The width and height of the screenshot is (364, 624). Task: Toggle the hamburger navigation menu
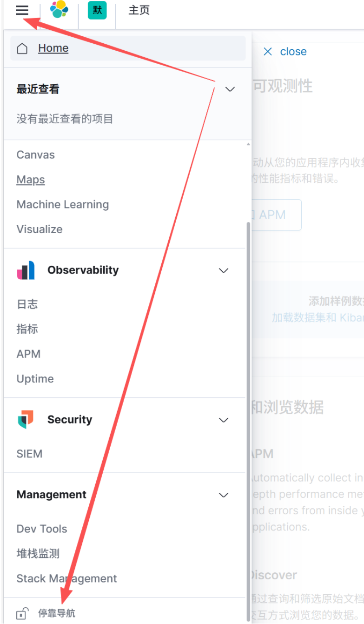pos(22,10)
